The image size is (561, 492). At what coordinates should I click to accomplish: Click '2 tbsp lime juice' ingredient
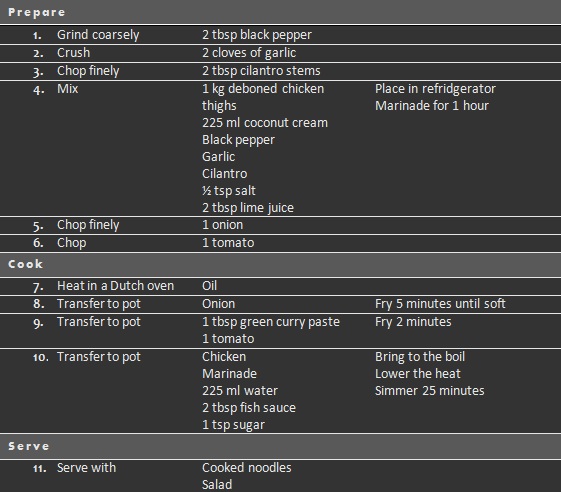click(x=248, y=208)
